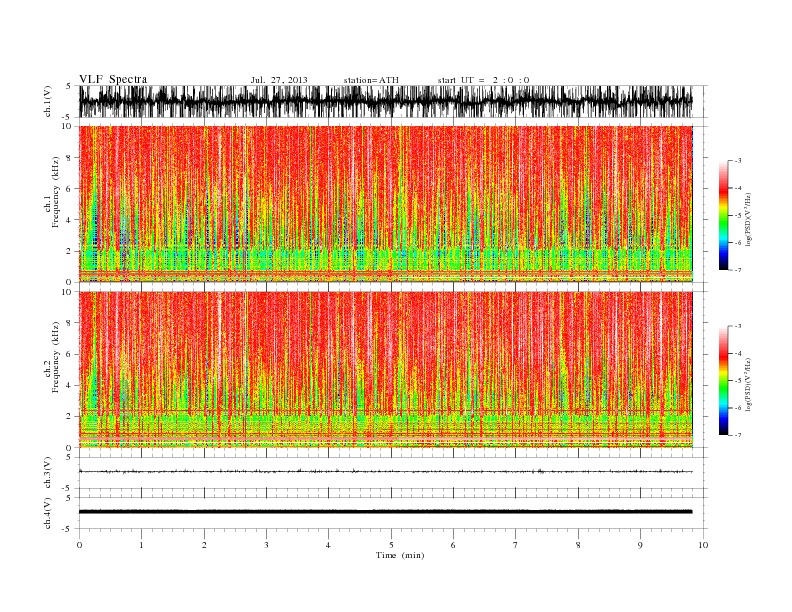
Task: Click the "7" tick label on Time axis
Action: 516,545
